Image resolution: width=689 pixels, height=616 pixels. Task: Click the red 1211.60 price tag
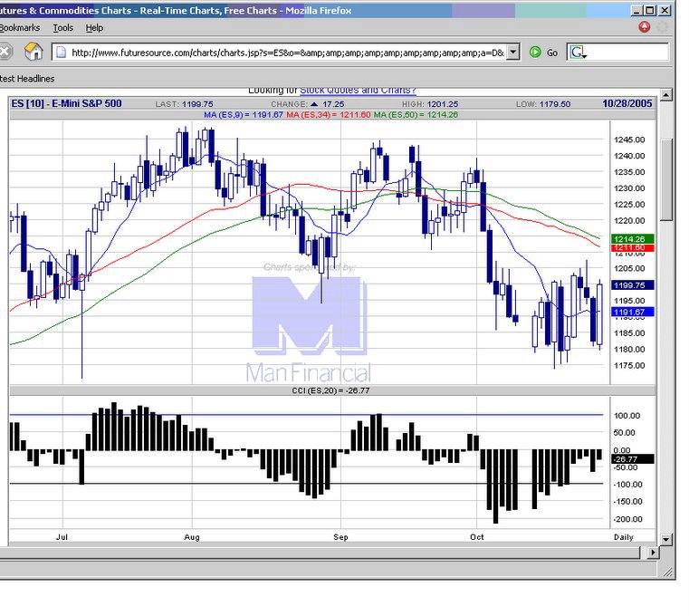(632, 248)
